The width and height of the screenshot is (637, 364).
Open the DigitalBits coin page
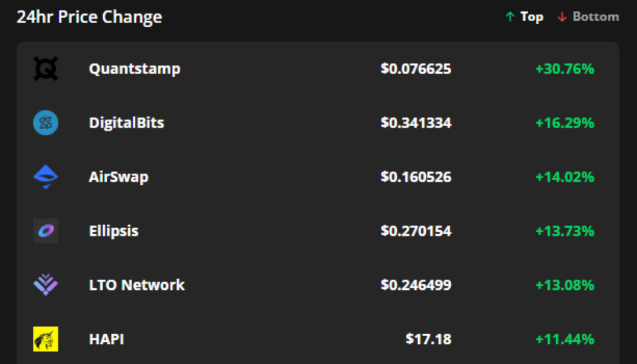click(126, 123)
